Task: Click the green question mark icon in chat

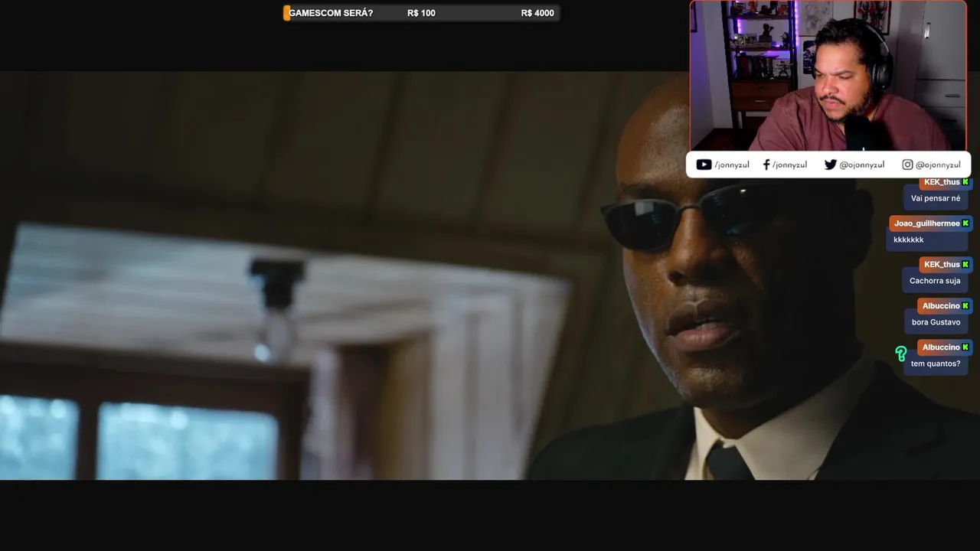Action: pos(901,354)
